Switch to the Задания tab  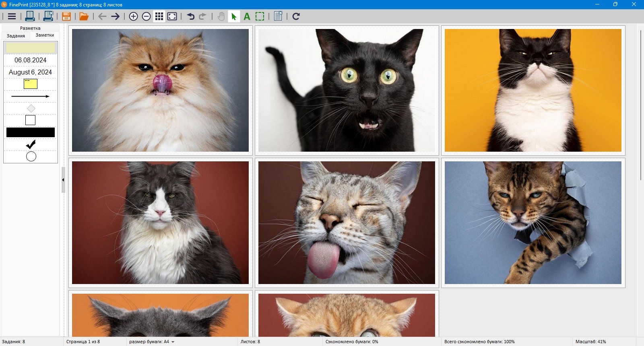[x=16, y=36]
